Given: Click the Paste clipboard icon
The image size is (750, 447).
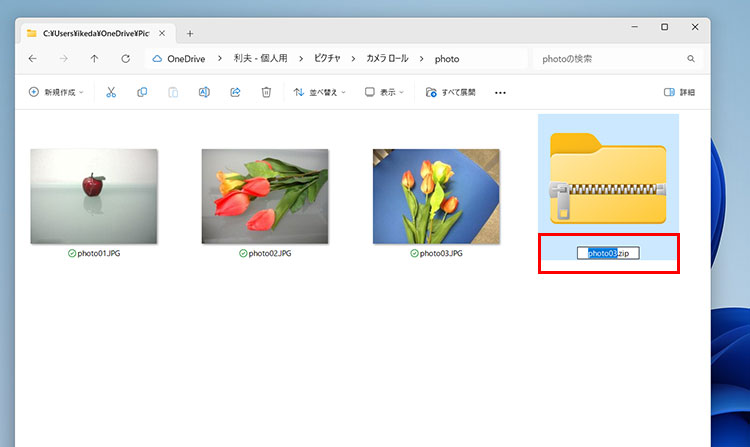Looking at the screenshot, I should tap(173, 92).
